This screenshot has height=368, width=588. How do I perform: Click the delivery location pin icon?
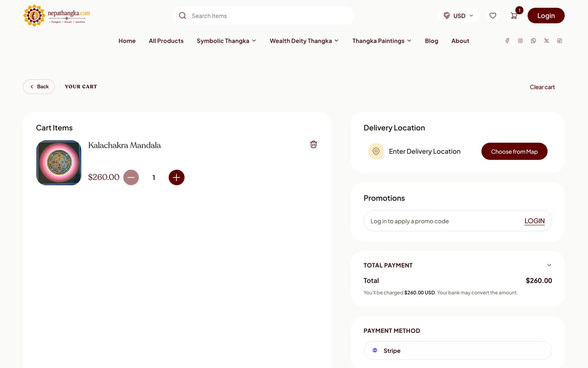click(376, 151)
